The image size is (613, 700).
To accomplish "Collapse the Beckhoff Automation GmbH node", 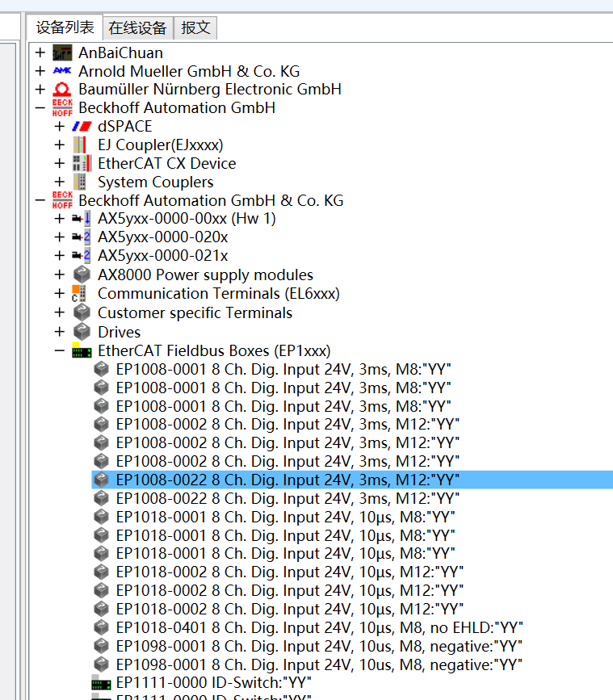I will (40, 107).
